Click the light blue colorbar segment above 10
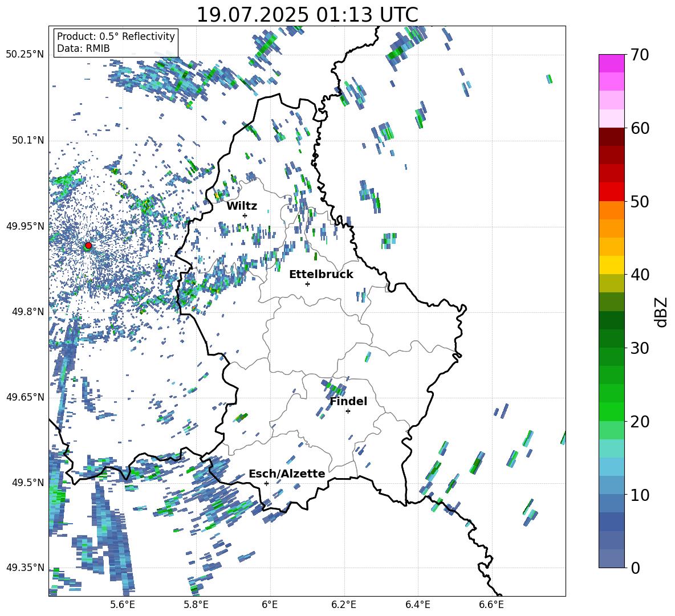675x616 pixels. pyautogui.click(x=612, y=486)
